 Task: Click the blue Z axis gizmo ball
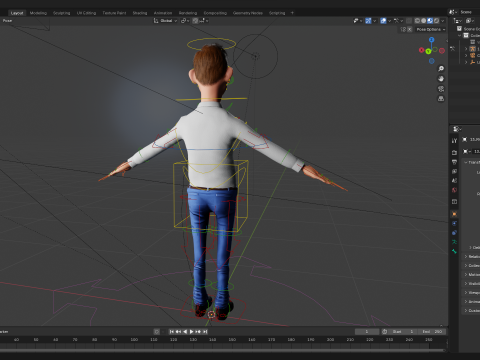tap(432, 40)
